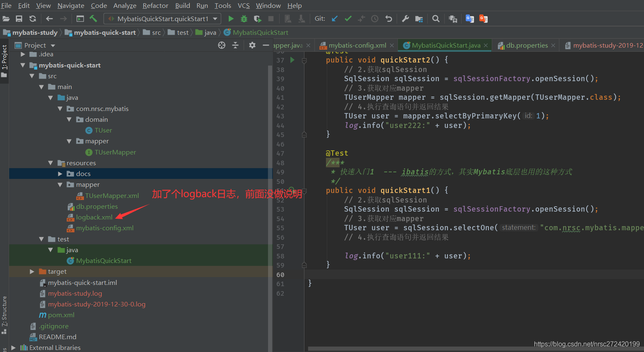Open Project Structure icon
The width and height of the screenshot is (644, 352).
(x=419, y=19)
